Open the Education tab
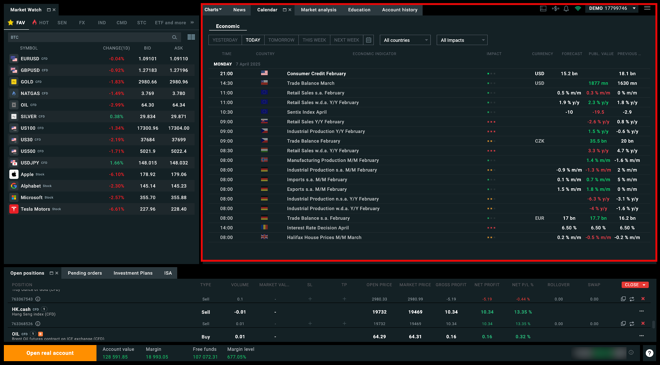The width and height of the screenshot is (660, 365). click(359, 10)
